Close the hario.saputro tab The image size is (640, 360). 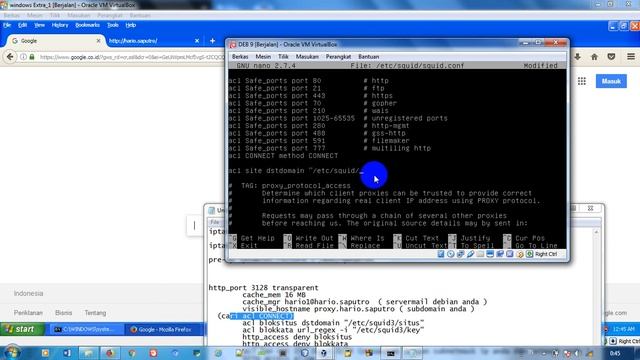197,41
